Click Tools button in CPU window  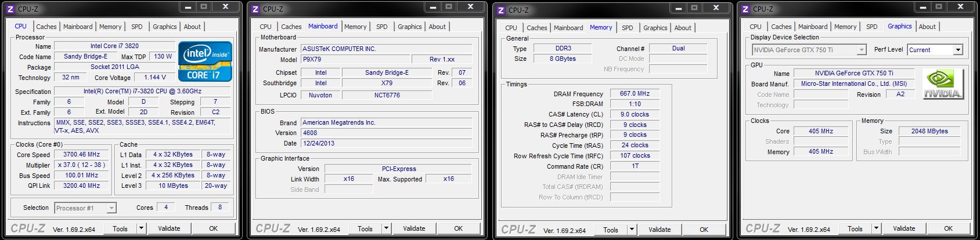pos(120,228)
